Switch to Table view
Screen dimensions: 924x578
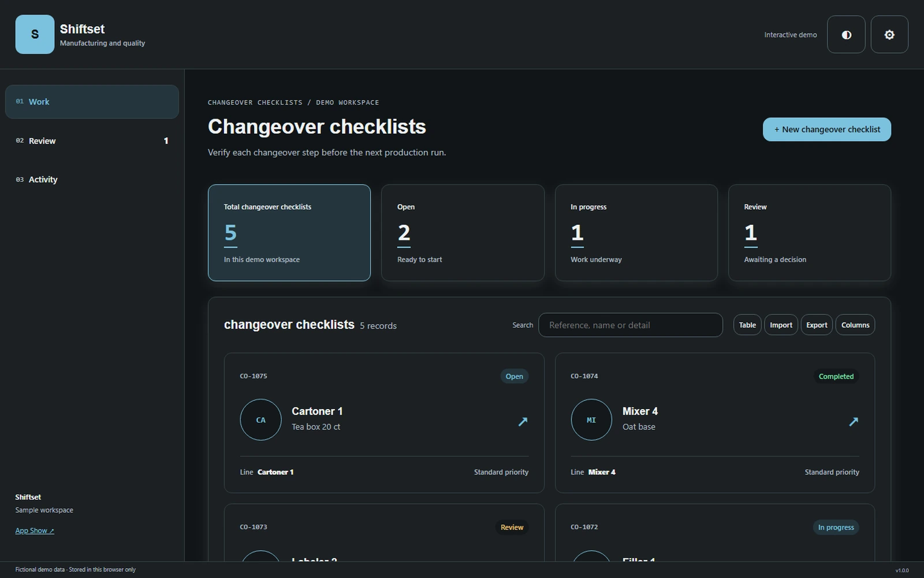click(x=747, y=325)
